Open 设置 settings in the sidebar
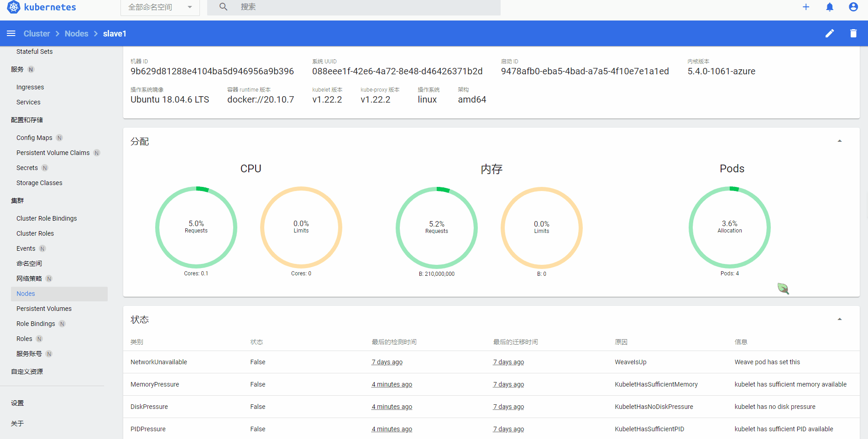868x439 pixels. (x=17, y=403)
